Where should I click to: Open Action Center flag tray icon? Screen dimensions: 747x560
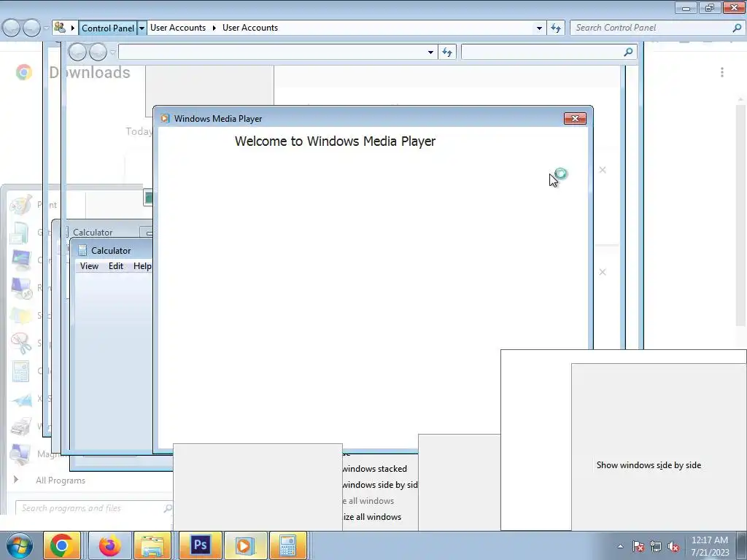[638, 547]
